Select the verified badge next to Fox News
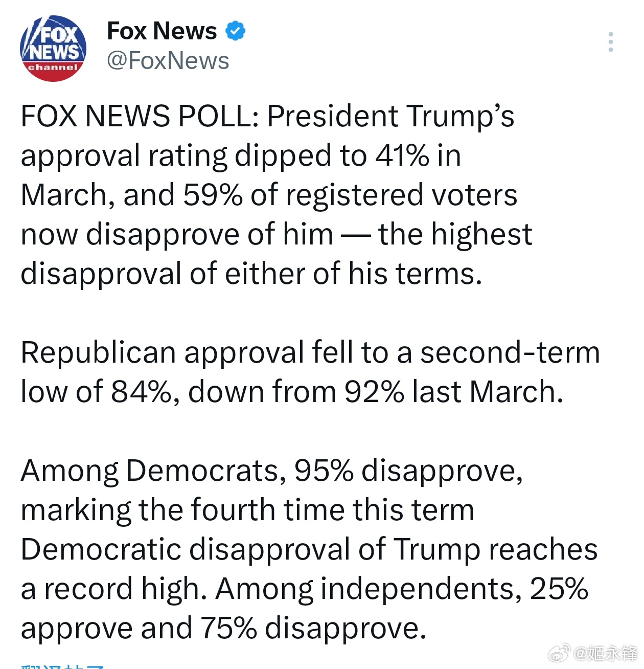Screen dimensions: 644x669 point(235,31)
